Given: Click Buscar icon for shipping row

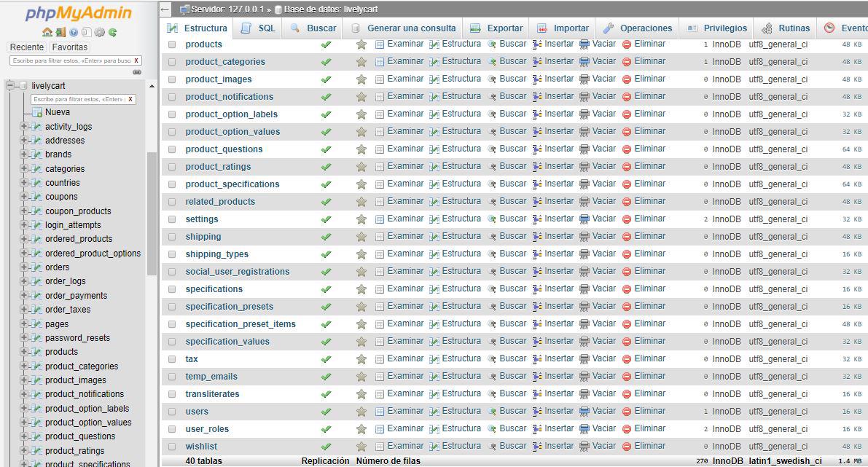Looking at the screenshot, I should click(x=491, y=236).
